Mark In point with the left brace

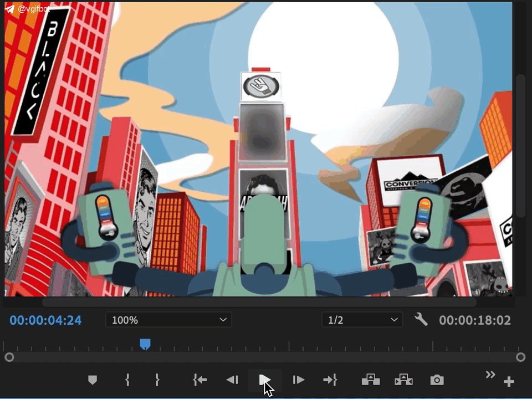pyautogui.click(x=127, y=380)
